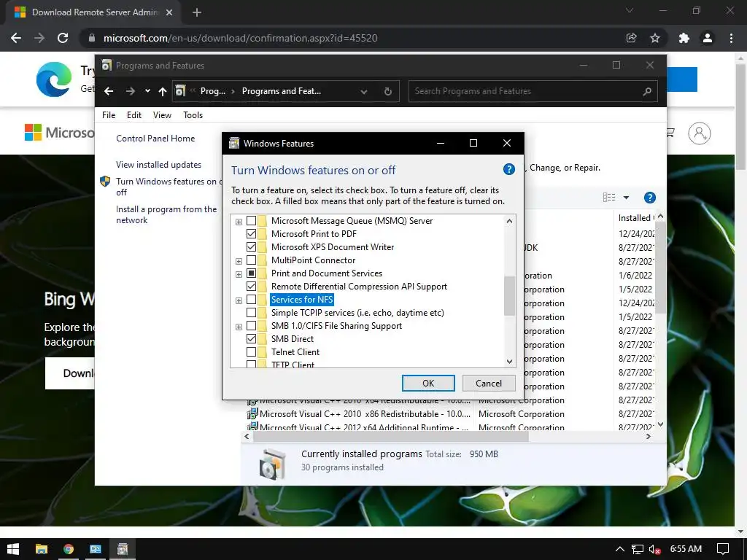This screenshot has width=747, height=560.
Task: Open Chrome from the taskbar
Action: click(69, 549)
